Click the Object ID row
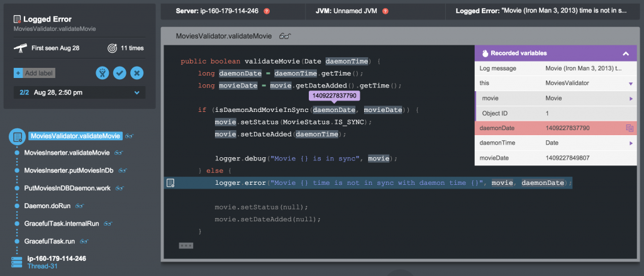Image resolution: width=644 pixels, height=276 pixels. [x=556, y=113]
